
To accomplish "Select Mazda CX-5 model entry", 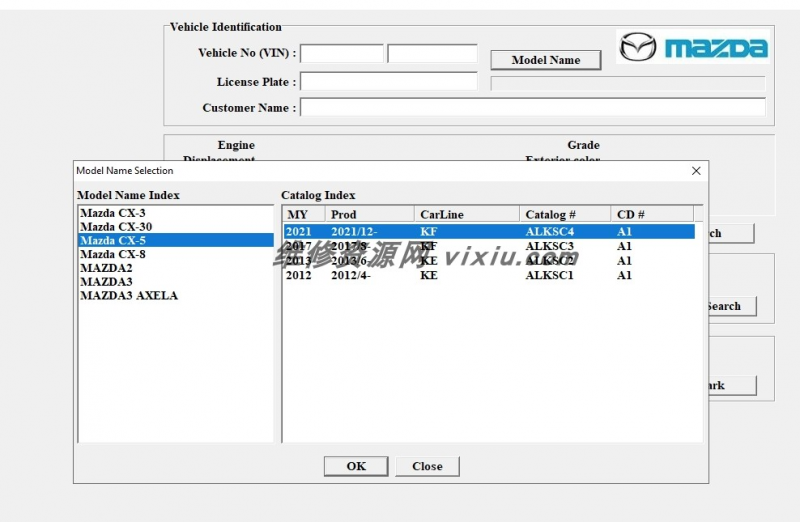I will (x=176, y=240).
